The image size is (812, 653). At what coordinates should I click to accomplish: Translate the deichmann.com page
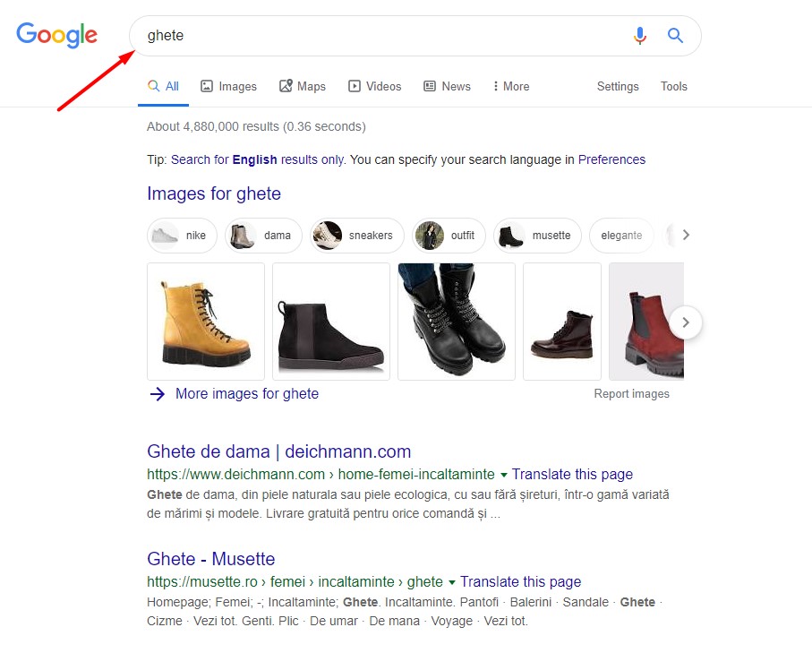572,474
